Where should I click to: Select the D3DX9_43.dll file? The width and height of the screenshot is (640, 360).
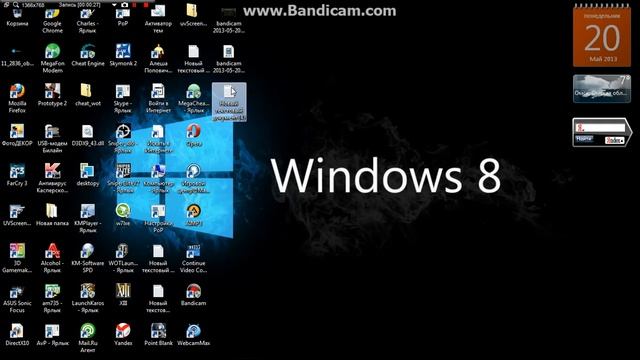coord(87,136)
